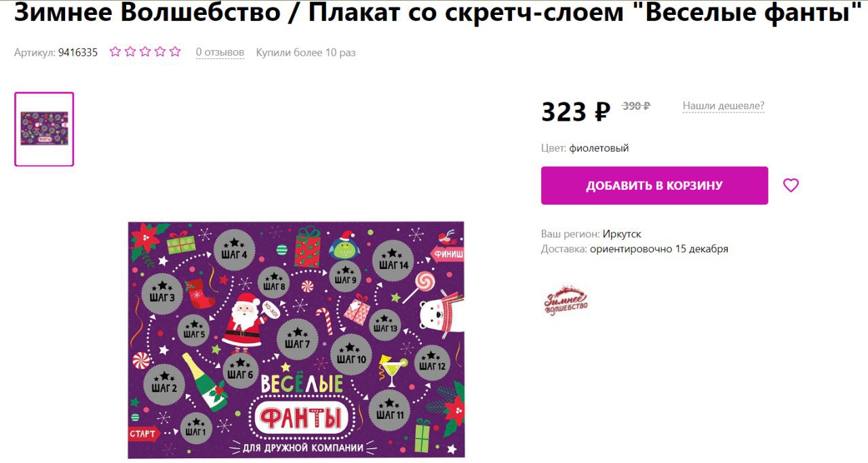The image size is (868, 463).
Task: Click the third rating star
Action: (x=145, y=52)
